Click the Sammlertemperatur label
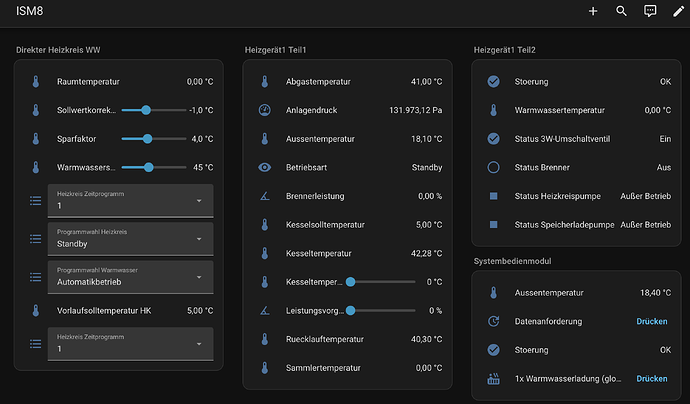 pos(323,367)
